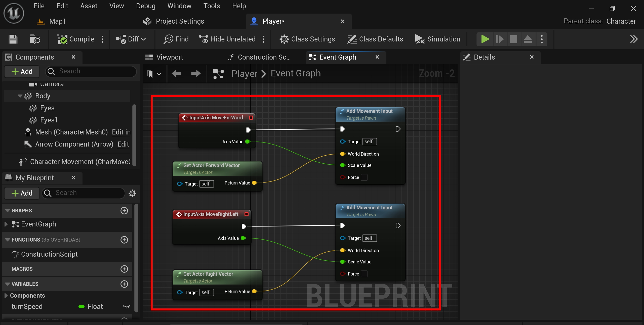
Task: Select the InputAxis MoveRightLeft node title
Action: point(211,214)
